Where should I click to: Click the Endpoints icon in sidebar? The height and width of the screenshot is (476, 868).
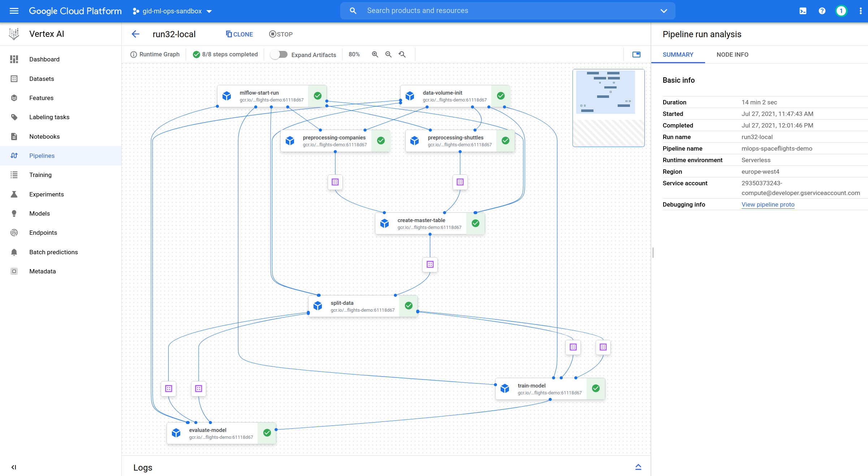(x=14, y=233)
